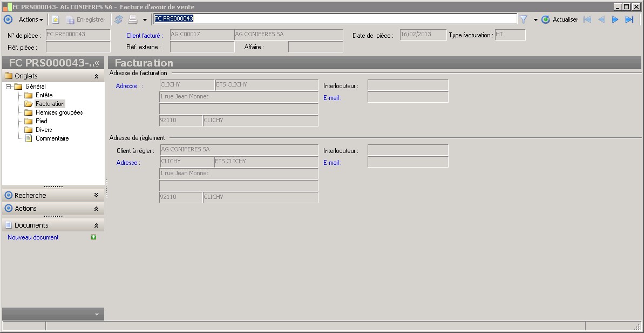Go to first record arrow
This screenshot has height=333, width=644.
click(x=587, y=19)
